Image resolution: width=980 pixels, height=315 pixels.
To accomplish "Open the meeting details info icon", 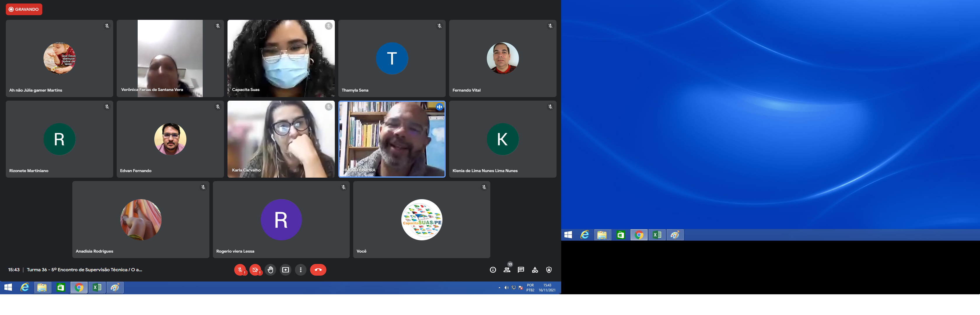I will tap(493, 270).
